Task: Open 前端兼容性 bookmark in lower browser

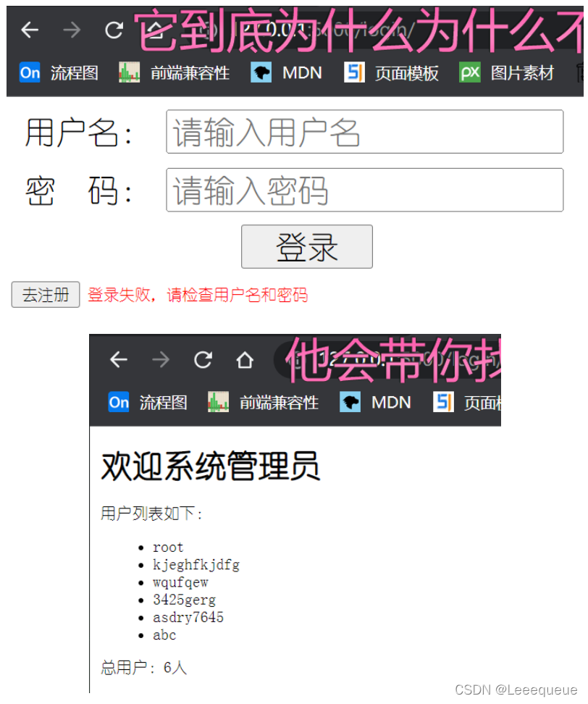Action: [x=263, y=402]
